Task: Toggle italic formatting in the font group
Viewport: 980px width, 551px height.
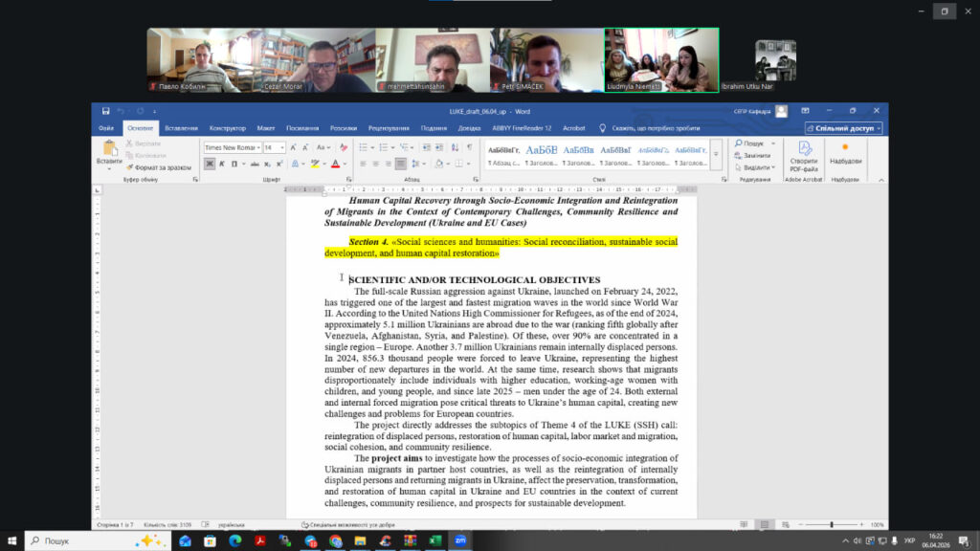Action: 220,164
